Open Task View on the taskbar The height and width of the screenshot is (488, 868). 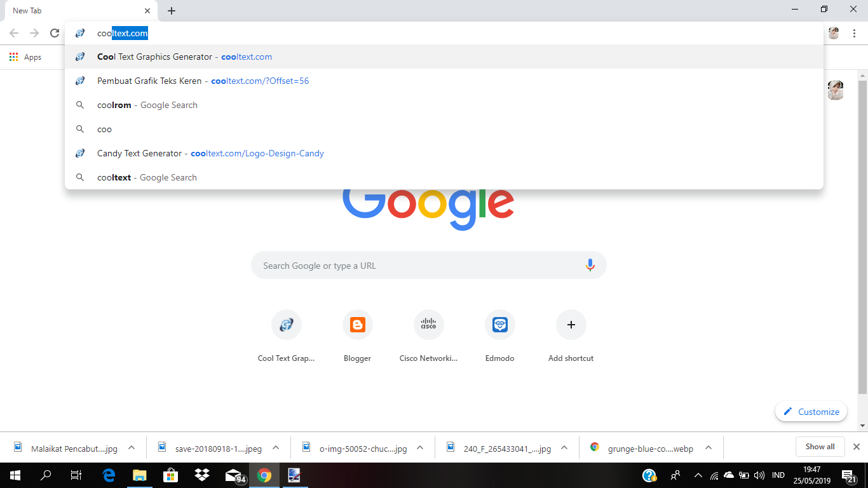tap(76, 475)
